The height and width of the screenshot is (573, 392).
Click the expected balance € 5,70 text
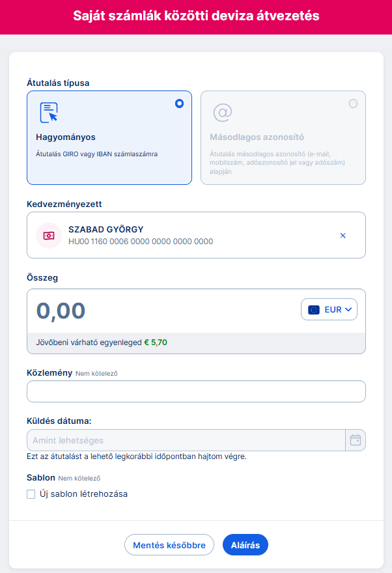pyautogui.click(x=155, y=342)
